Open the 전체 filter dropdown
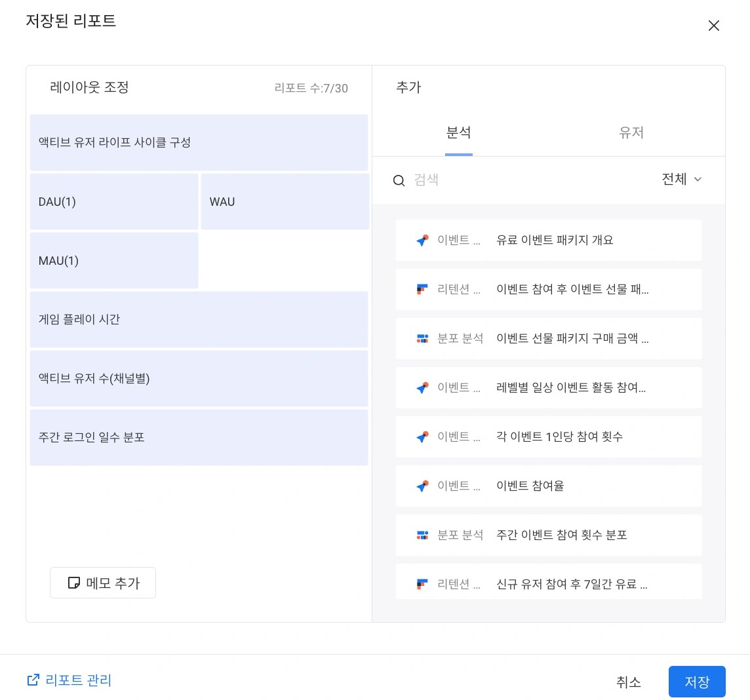Image resolution: width=750 pixels, height=700 pixels. [x=682, y=180]
